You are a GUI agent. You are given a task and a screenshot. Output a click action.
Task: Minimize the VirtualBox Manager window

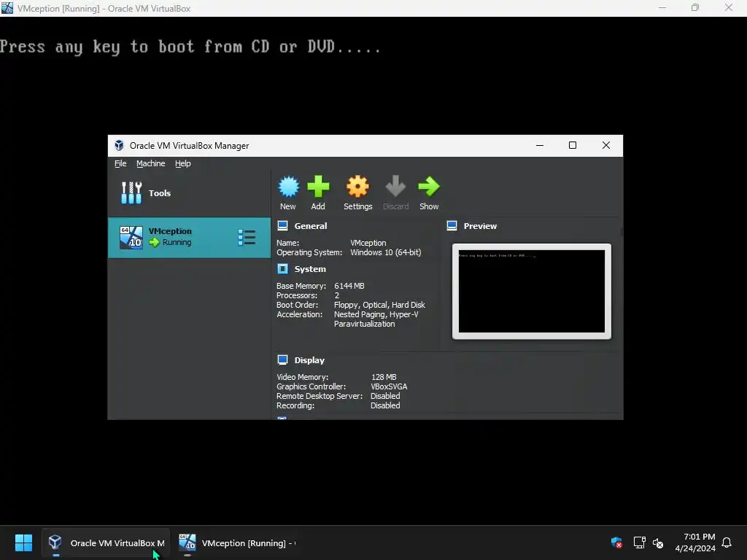(540, 145)
